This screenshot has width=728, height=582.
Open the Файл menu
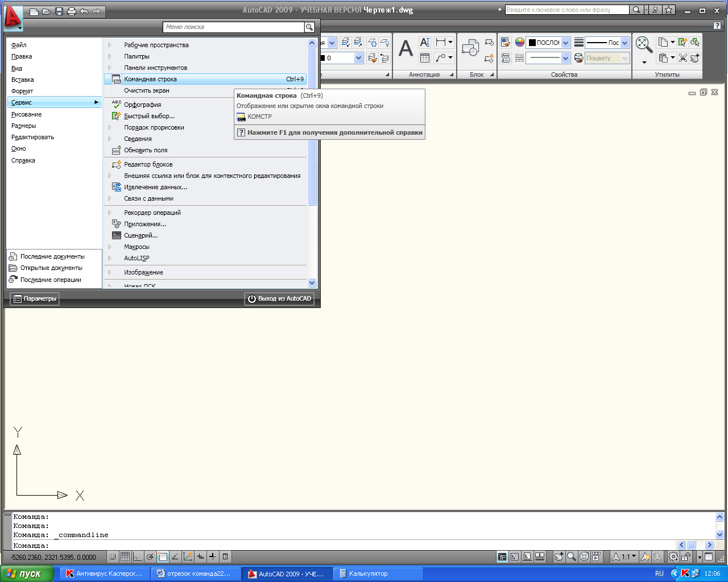point(19,45)
